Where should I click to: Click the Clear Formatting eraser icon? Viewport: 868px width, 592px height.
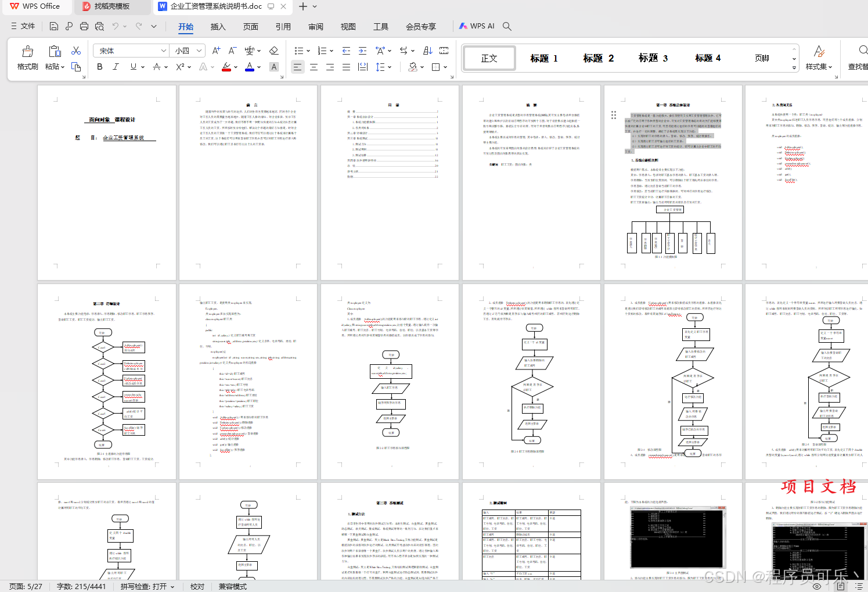[x=274, y=51]
